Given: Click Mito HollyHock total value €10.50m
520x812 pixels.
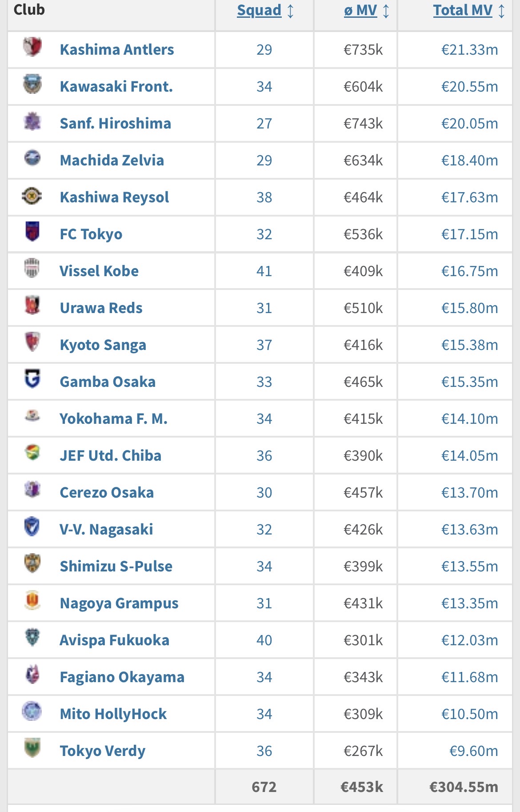Looking at the screenshot, I should pos(469,714).
